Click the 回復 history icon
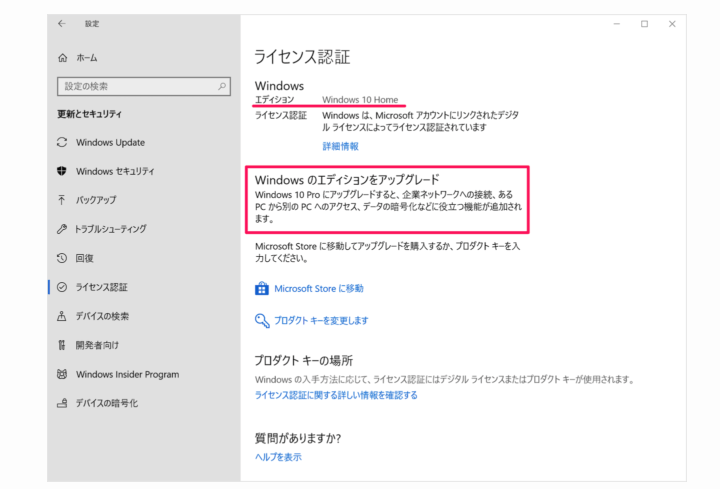 (x=63, y=258)
